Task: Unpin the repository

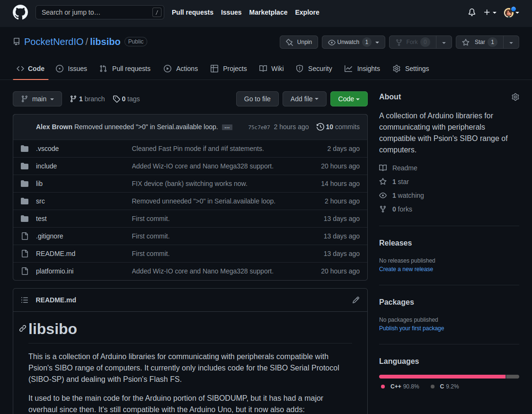Action: [299, 42]
